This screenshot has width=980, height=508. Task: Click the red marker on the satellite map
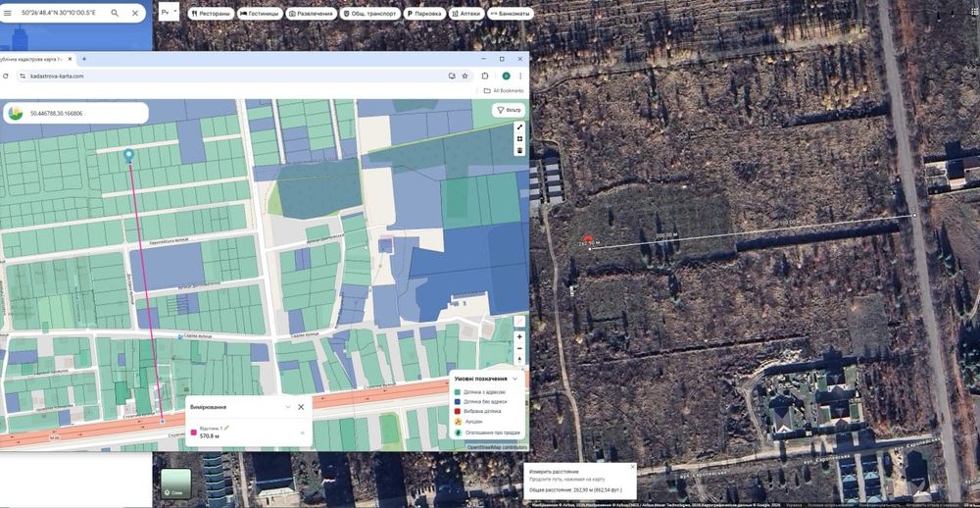[587, 238]
